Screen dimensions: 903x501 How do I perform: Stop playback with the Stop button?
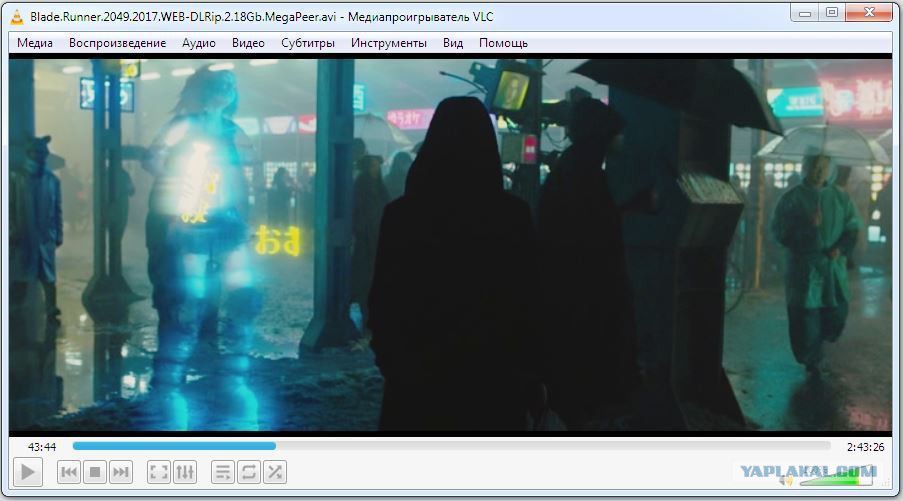click(95, 473)
